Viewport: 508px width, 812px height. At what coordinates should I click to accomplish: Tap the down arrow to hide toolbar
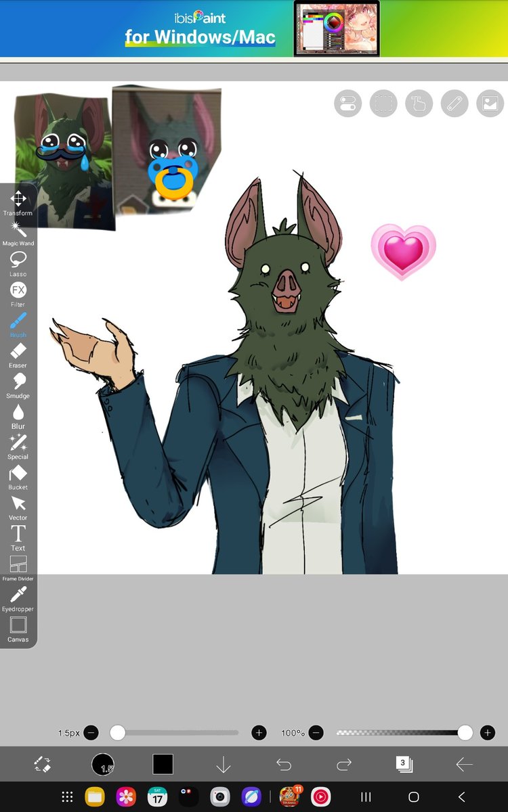pos(224,765)
